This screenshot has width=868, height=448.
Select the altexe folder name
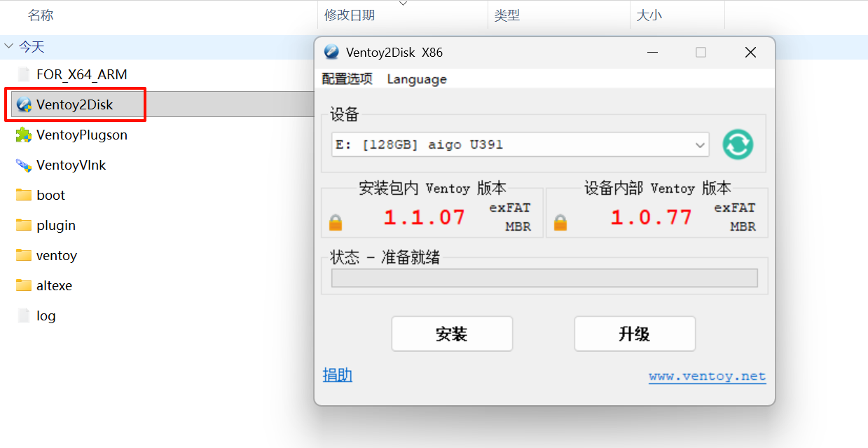pyautogui.click(x=55, y=285)
